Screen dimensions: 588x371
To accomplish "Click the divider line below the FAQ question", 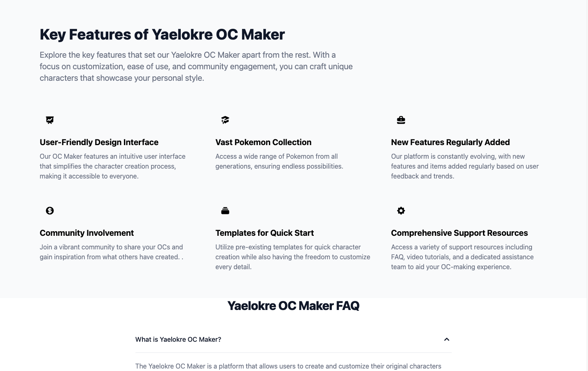I will click(293, 353).
